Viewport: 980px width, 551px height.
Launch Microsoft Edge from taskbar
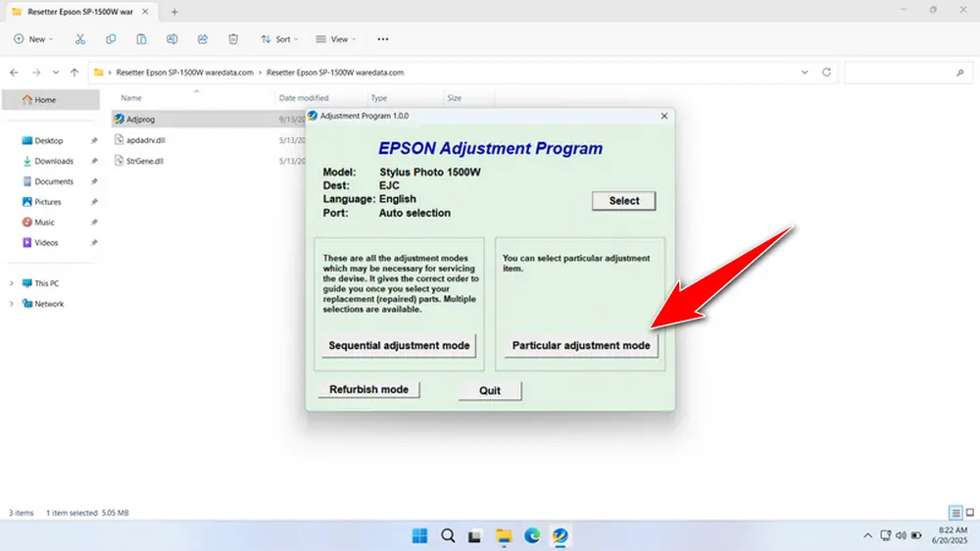click(532, 536)
